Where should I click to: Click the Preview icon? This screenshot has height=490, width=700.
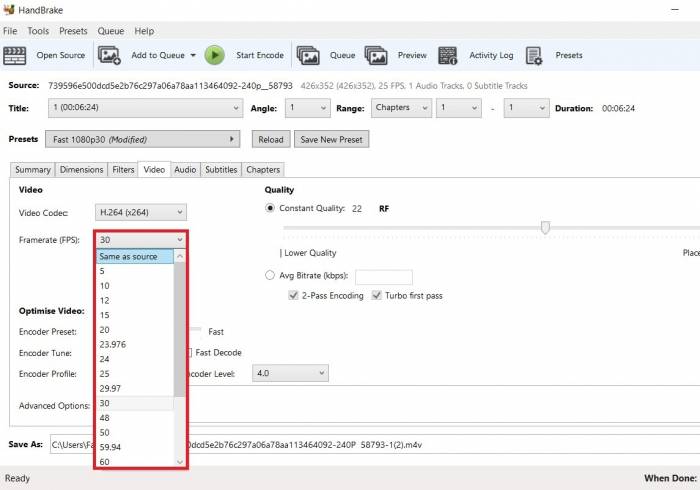tap(376, 56)
